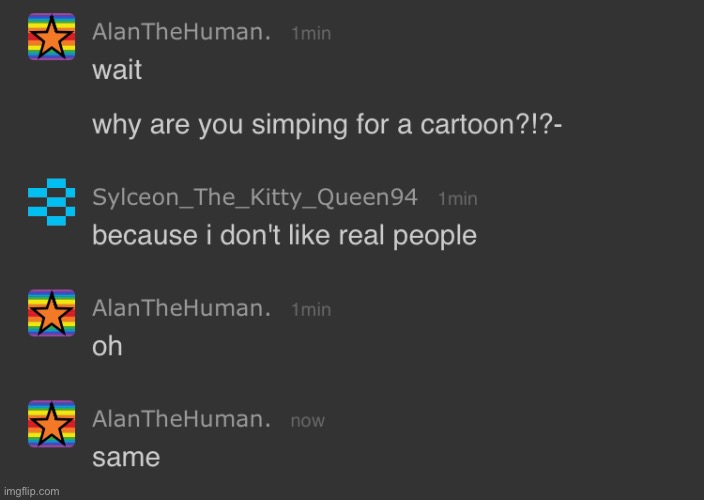Image resolution: width=704 pixels, height=500 pixels.
Task: Select the 'oh' message text
Action: point(107,346)
